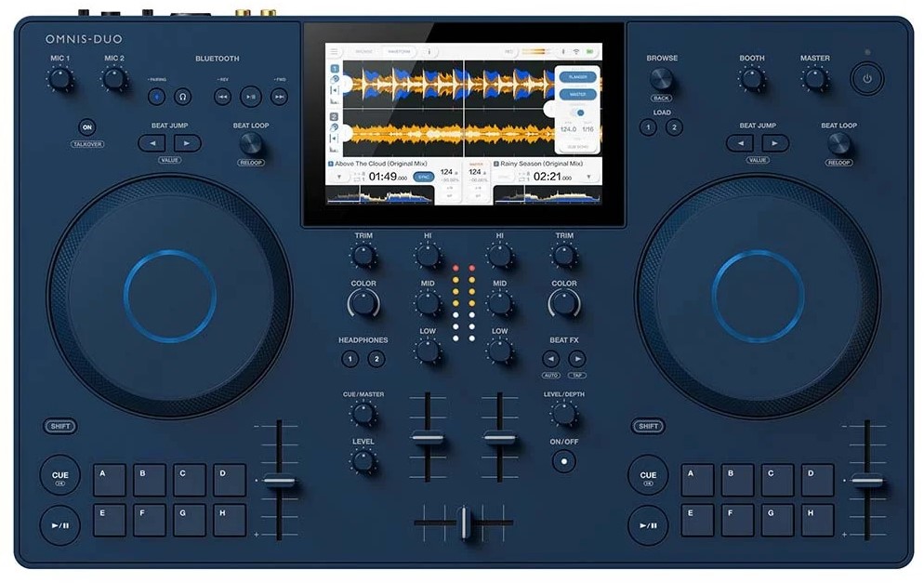Image resolution: width=924 pixels, height=583 pixels.
Task: Switch to the BROWSE tab on the touchscreen
Action: (364, 52)
